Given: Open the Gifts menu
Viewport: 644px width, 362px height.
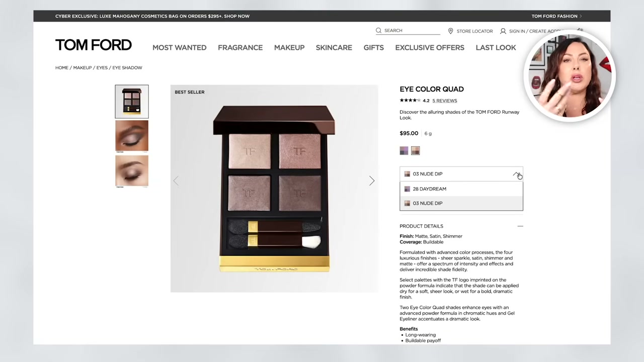Looking at the screenshot, I should pyautogui.click(x=374, y=48).
